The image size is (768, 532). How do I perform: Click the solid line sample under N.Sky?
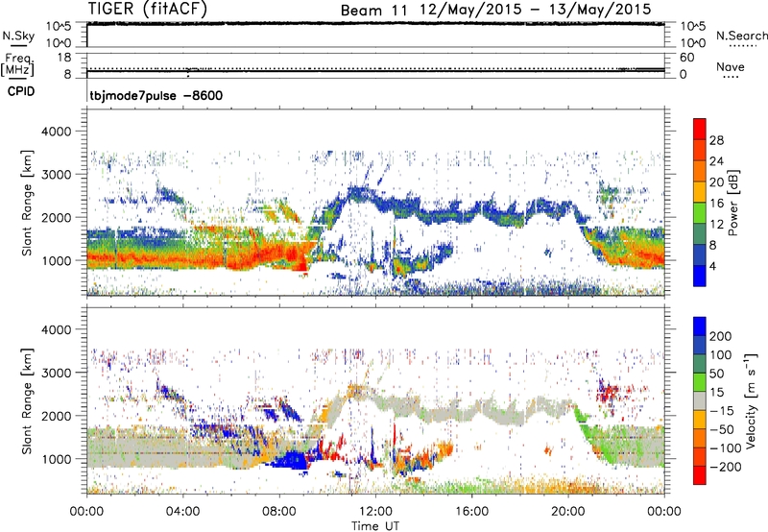click(x=18, y=45)
